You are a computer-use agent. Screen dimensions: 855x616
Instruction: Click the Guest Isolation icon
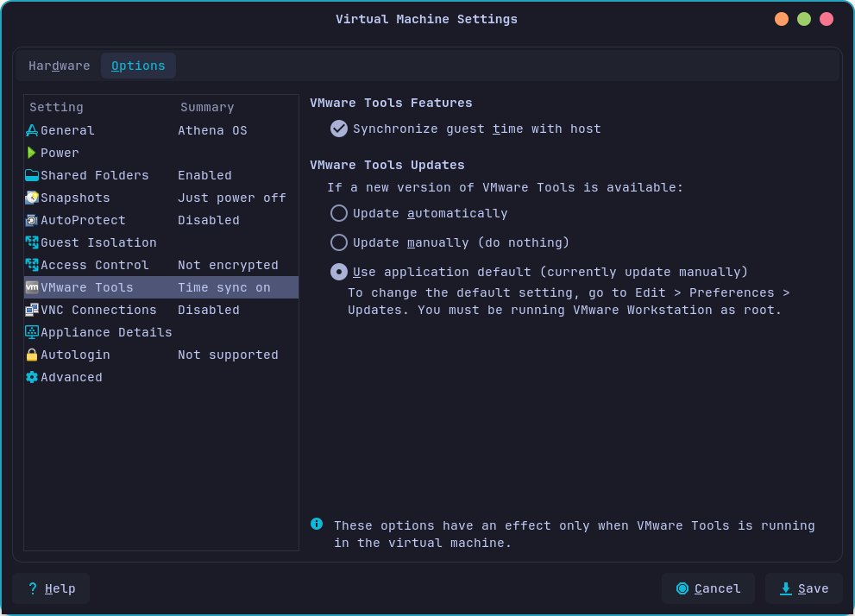coord(33,242)
